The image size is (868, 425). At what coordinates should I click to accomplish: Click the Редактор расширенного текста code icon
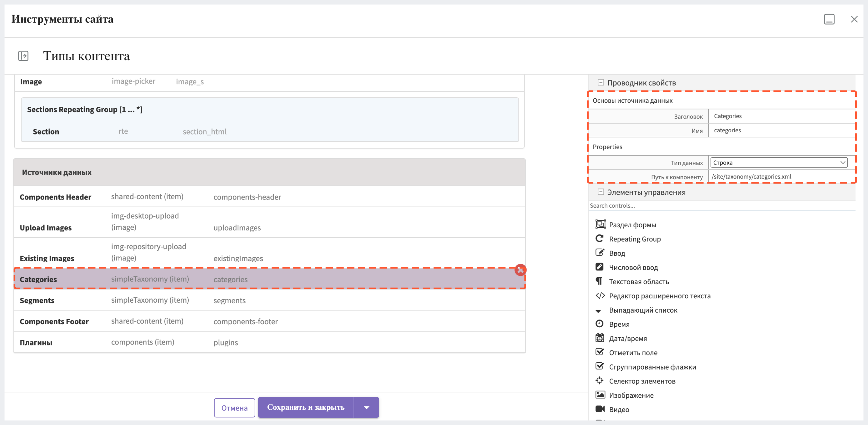pyautogui.click(x=600, y=296)
